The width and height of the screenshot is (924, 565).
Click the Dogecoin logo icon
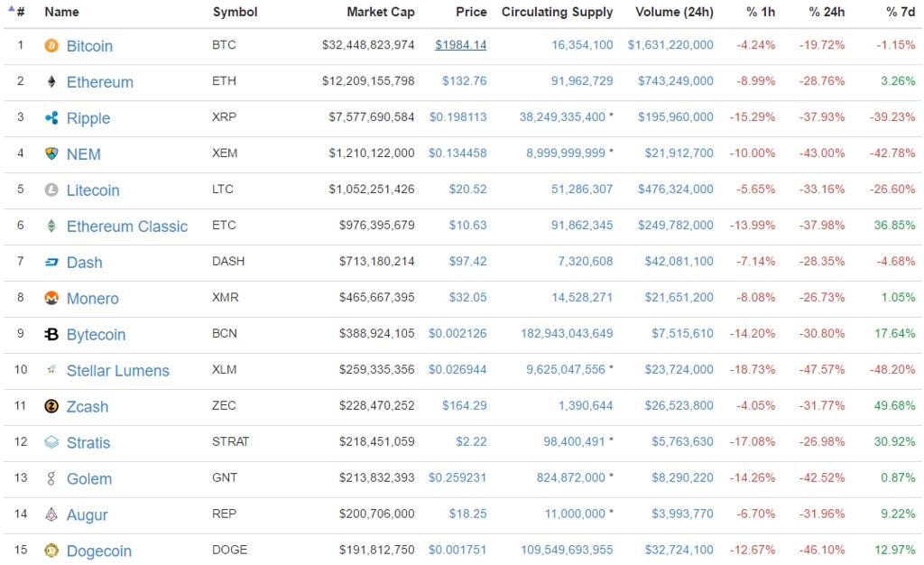point(51,551)
